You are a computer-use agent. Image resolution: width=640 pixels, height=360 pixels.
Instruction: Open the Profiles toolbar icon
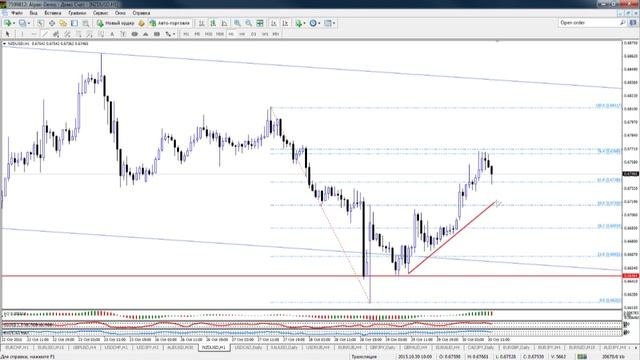pyautogui.click(x=22, y=23)
